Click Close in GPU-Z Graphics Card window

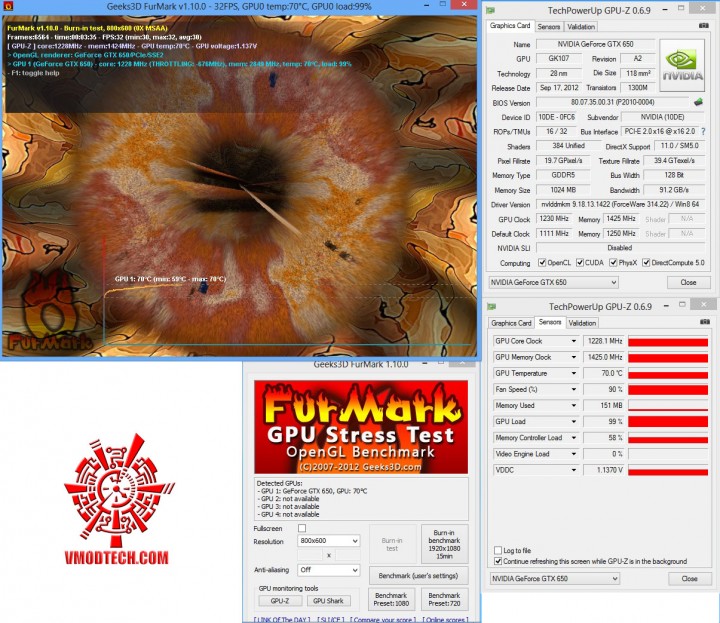pyautogui.click(x=688, y=282)
